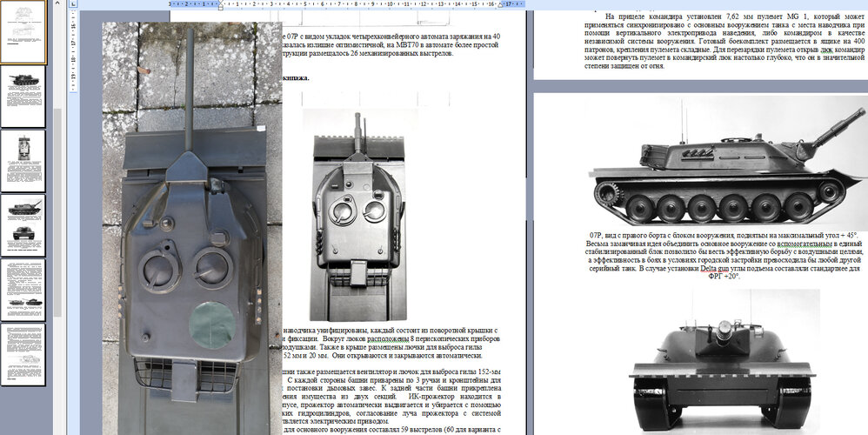Click the last caption line "ФРГ +20°."
This screenshot has width=868, height=435.
(x=724, y=278)
